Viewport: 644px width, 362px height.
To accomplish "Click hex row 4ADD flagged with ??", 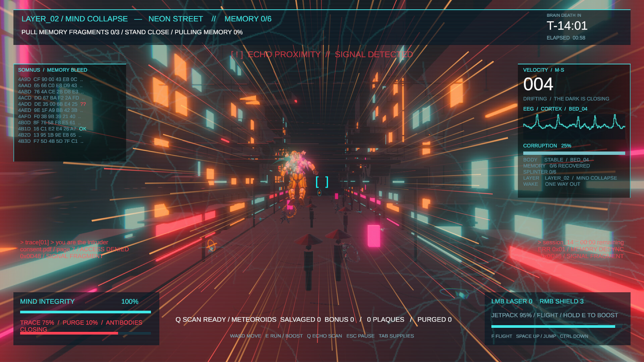I will [52, 104].
